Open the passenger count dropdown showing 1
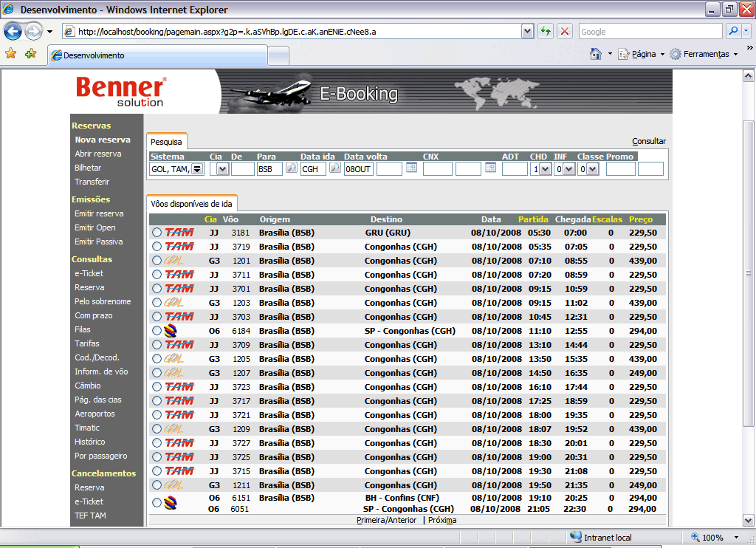The image size is (756, 548). point(546,169)
